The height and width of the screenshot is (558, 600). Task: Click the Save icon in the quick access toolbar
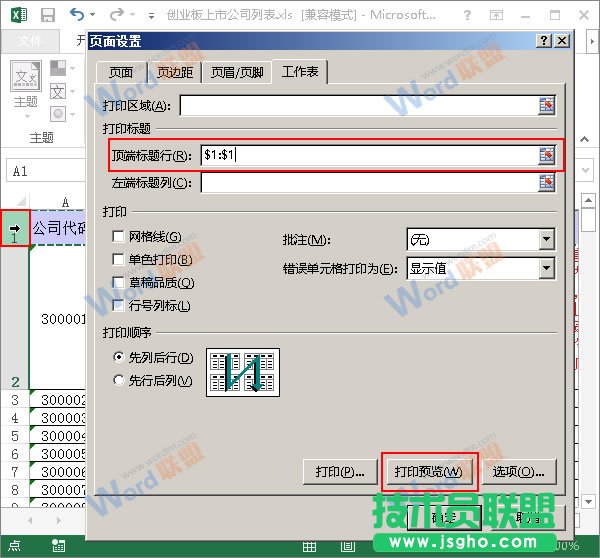[x=47, y=15]
